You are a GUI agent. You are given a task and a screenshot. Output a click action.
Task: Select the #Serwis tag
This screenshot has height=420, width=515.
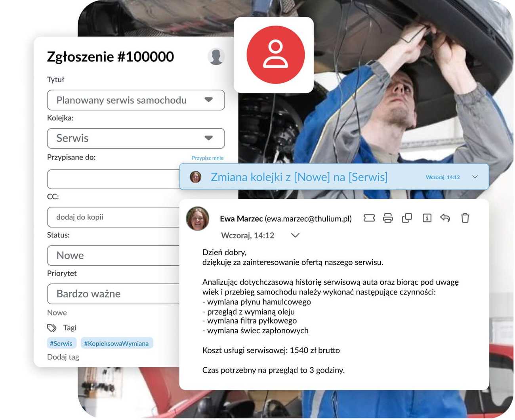[x=61, y=343]
